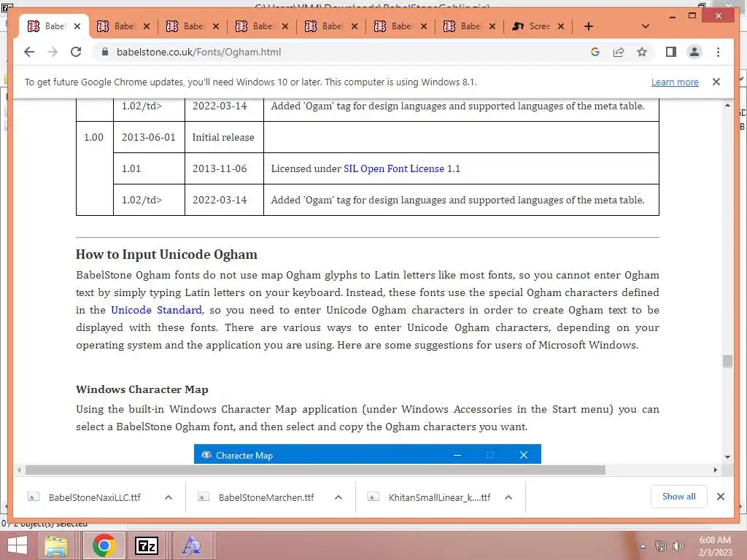Viewport: 747px width, 560px height.
Task: Switch to the seventh BabelStone tab
Action: 463,26
